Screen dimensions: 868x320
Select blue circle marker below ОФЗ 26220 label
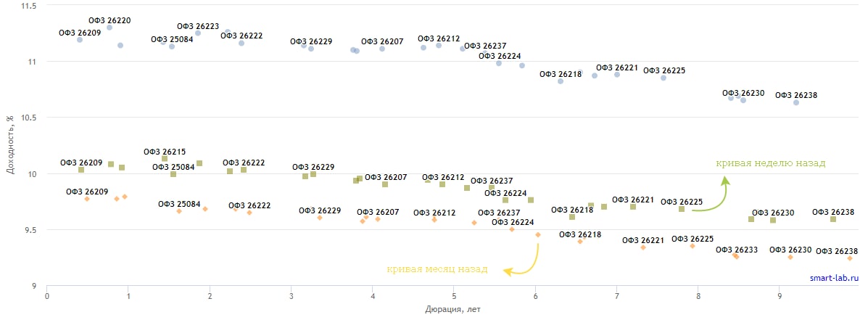click(x=109, y=28)
